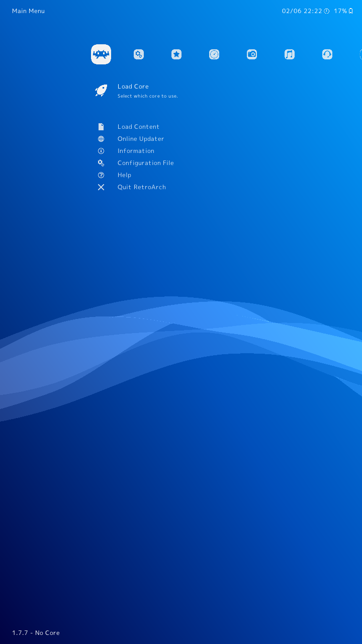Viewport: 362px width, 644px height.
Task: Select the Help label
Action: [124, 175]
